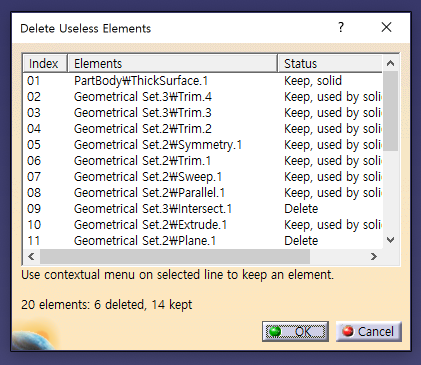Image resolution: width=421 pixels, height=365 pixels.
Task: Sort by the Index column header
Action: tap(45, 63)
